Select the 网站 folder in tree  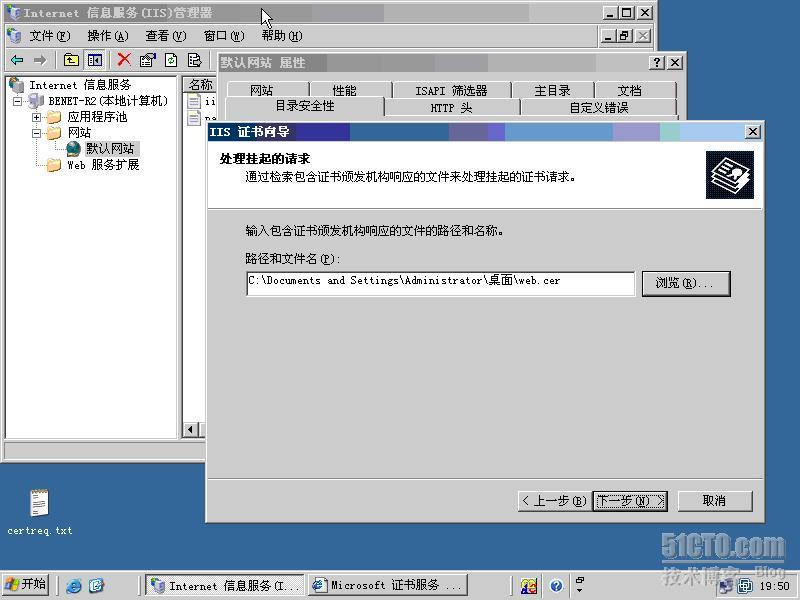(79, 133)
